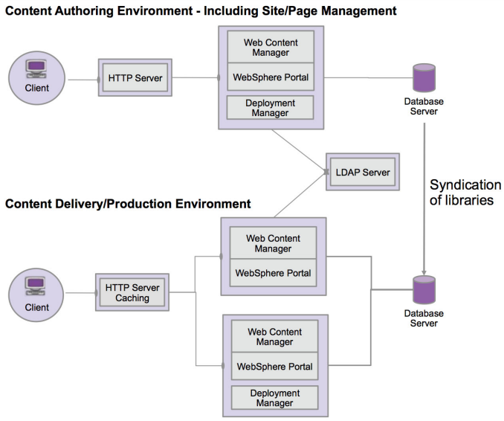This screenshot has width=504, height=421.
Task: Click 'Content Delivery/Production Environment' heading
Action: coord(128,204)
